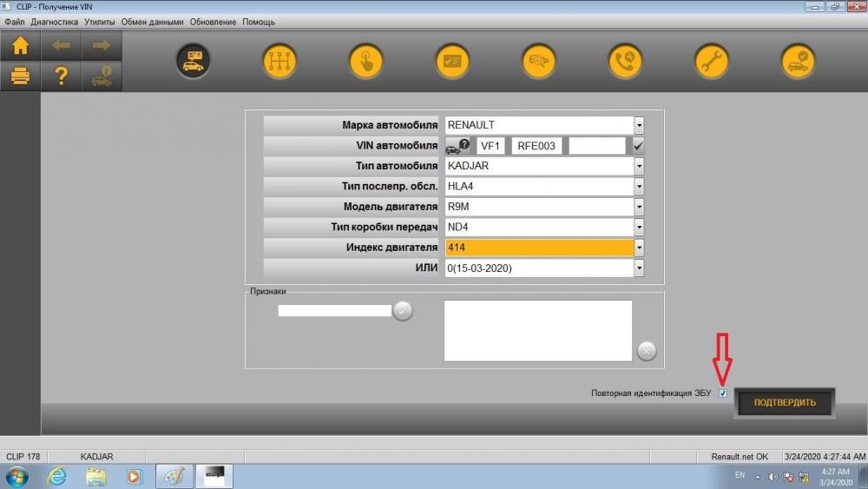This screenshot has width=868, height=489.
Task: Click volume speaker tray icon
Action: pyautogui.click(x=773, y=477)
